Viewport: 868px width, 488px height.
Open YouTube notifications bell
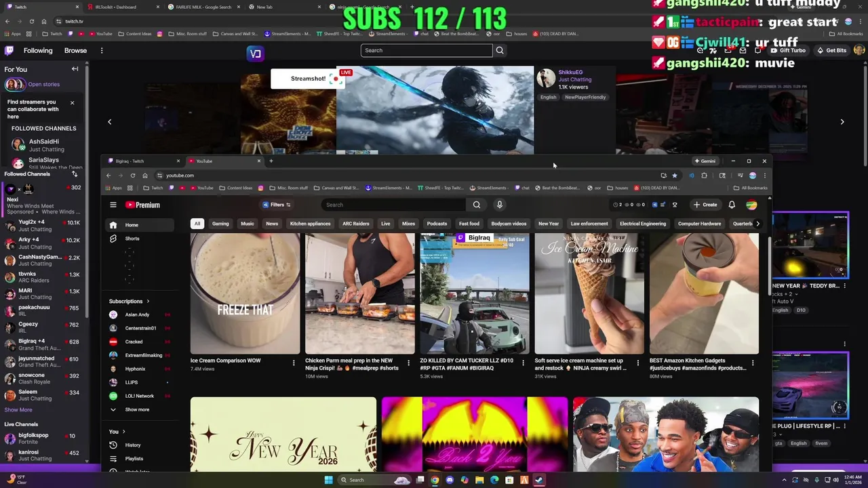[732, 205]
